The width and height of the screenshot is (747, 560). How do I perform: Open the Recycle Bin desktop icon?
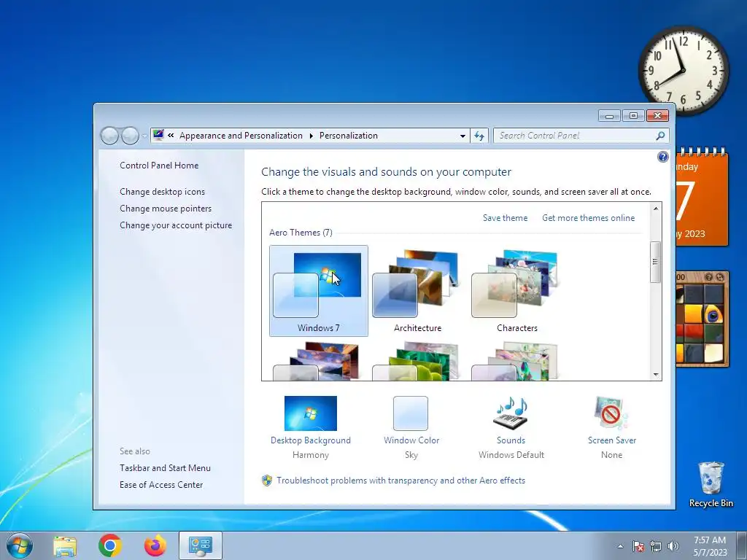coord(711,484)
